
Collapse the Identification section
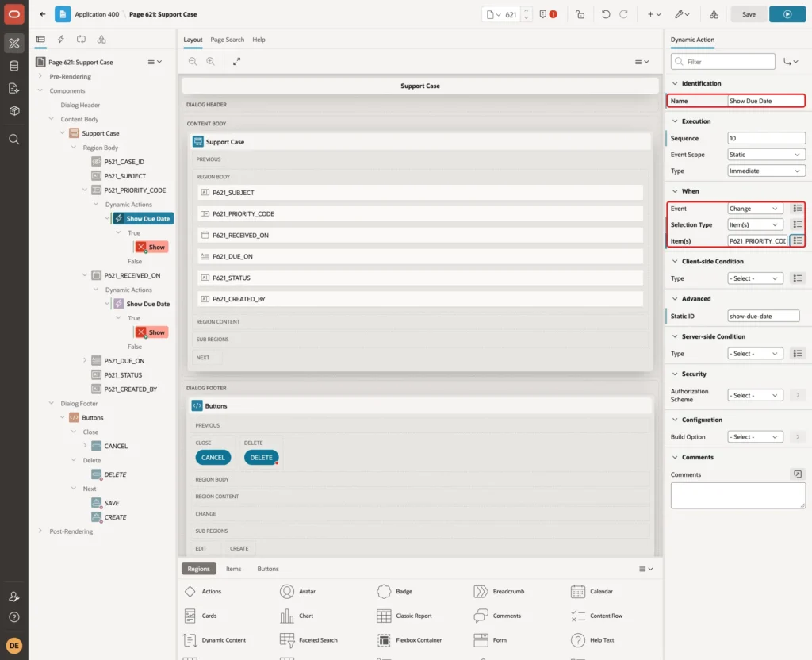click(x=674, y=83)
